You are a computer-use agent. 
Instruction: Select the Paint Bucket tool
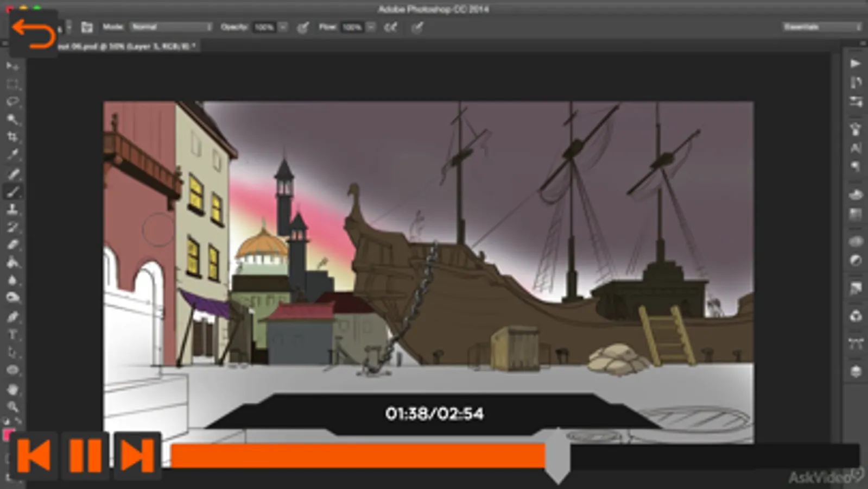(x=12, y=262)
